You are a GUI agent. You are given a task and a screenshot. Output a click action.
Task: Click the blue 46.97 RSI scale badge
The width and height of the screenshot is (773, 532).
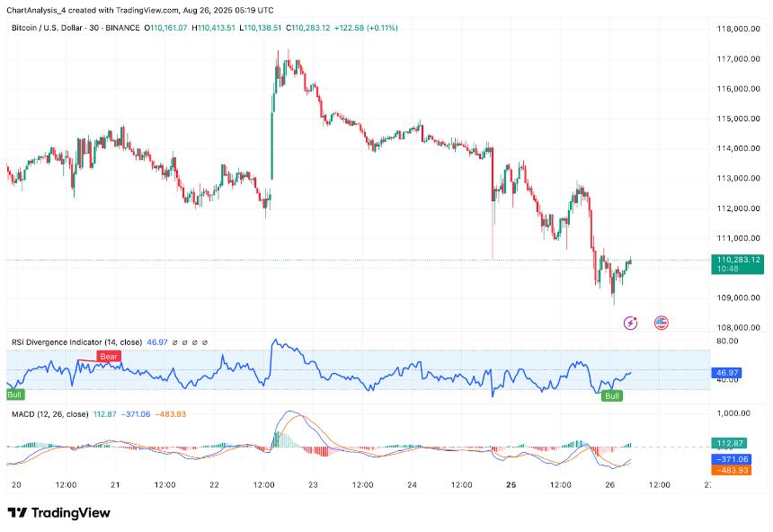point(728,373)
